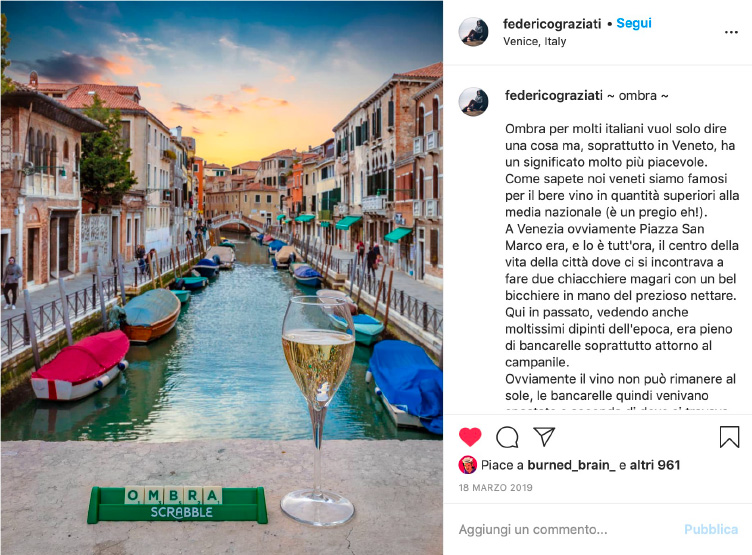
Task: Open Venice, Italy location page
Action: (534, 41)
